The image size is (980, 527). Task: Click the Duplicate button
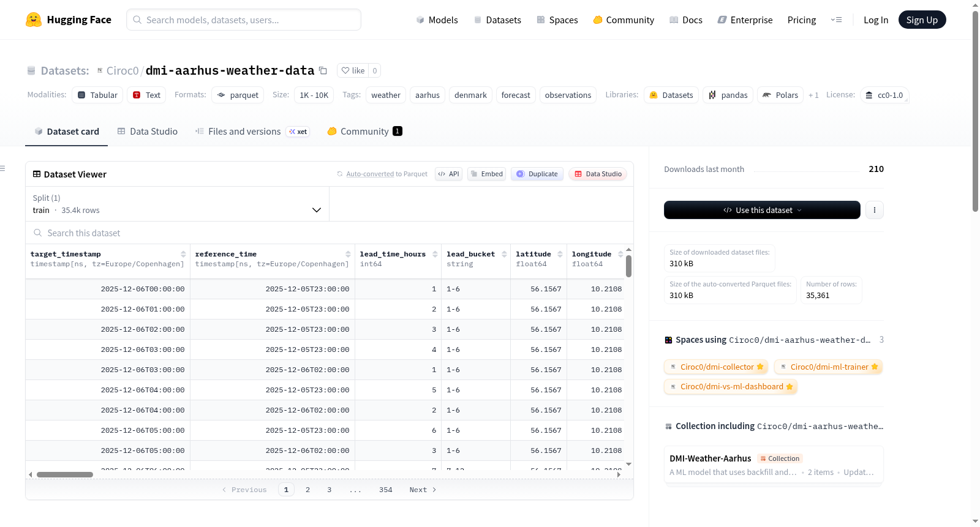coord(537,174)
